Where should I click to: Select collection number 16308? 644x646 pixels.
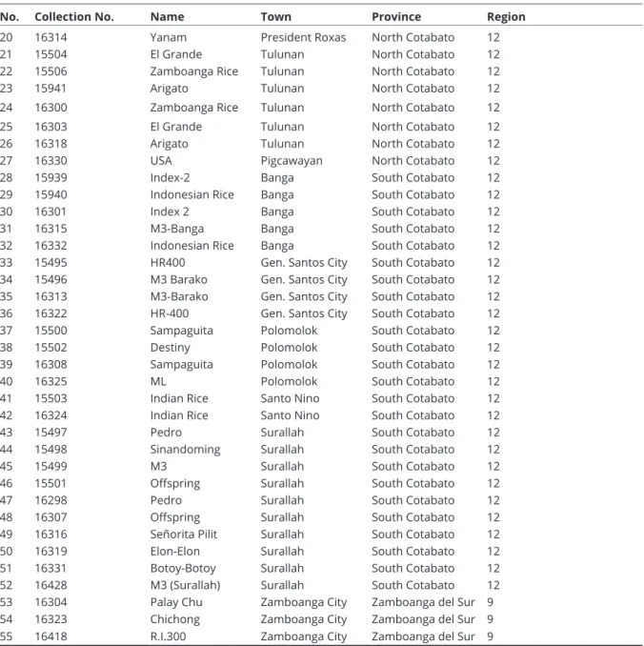tap(50, 364)
